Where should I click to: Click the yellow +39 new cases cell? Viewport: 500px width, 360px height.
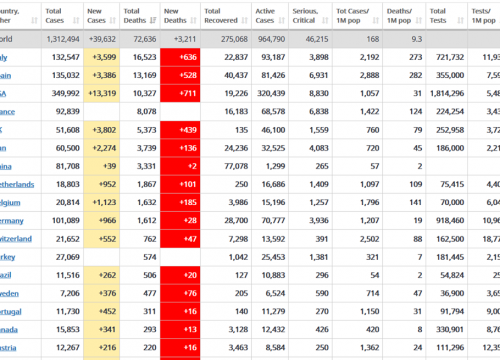tap(102, 166)
